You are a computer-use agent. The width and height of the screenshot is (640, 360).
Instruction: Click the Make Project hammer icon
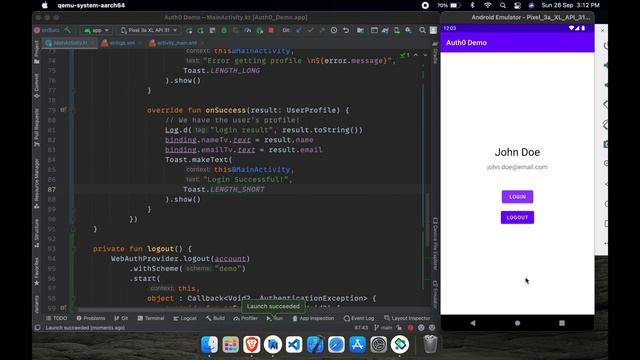[68, 30]
